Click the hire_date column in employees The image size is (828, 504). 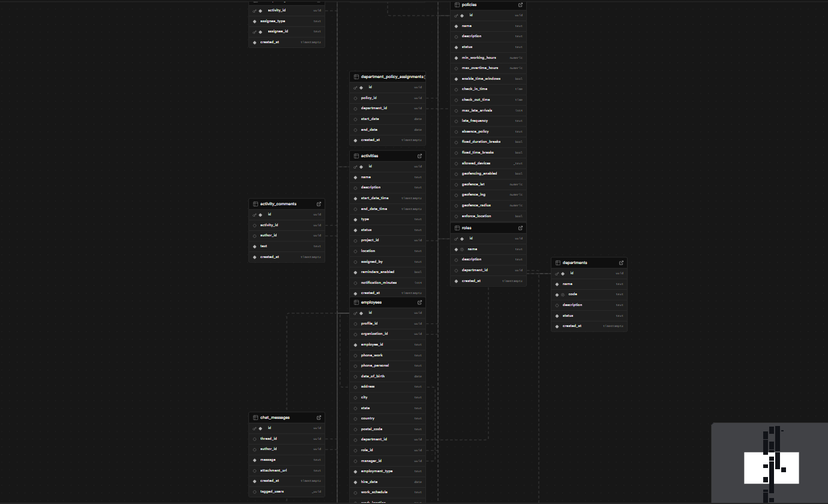pyautogui.click(x=388, y=482)
